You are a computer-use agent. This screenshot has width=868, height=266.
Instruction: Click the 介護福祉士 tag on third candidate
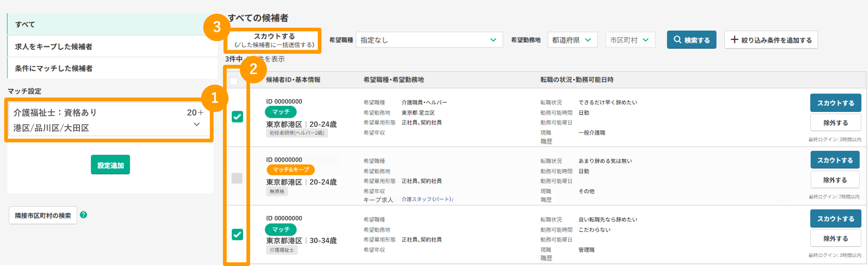[282, 250]
